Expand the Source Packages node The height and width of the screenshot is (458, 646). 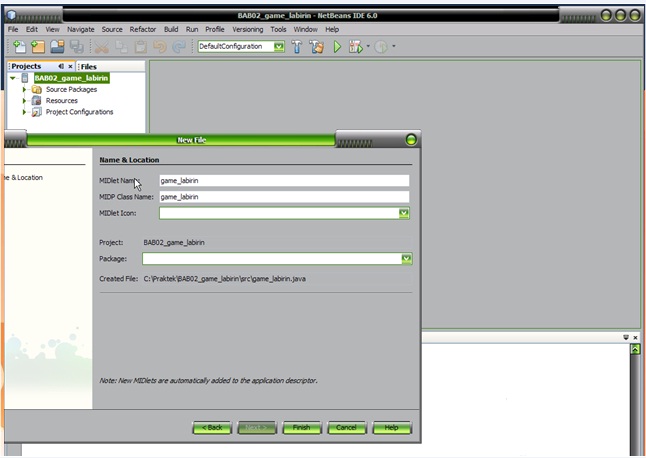24,89
